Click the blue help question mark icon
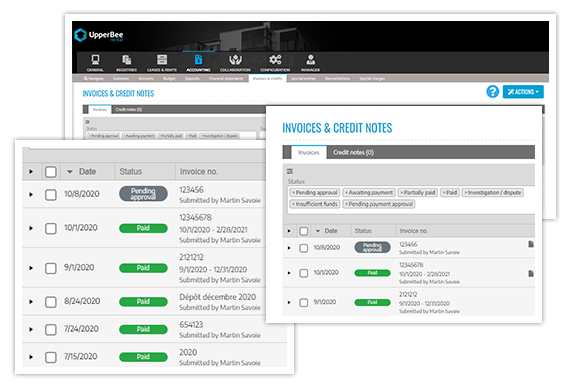The height and width of the screenshot is (390, 570). click(492, 92)
